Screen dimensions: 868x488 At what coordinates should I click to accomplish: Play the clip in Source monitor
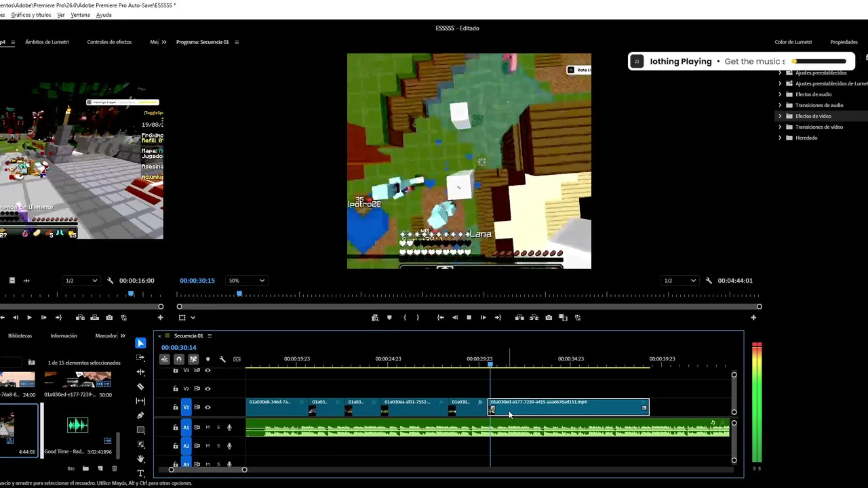pyautogui.click(x=29, y=317)
